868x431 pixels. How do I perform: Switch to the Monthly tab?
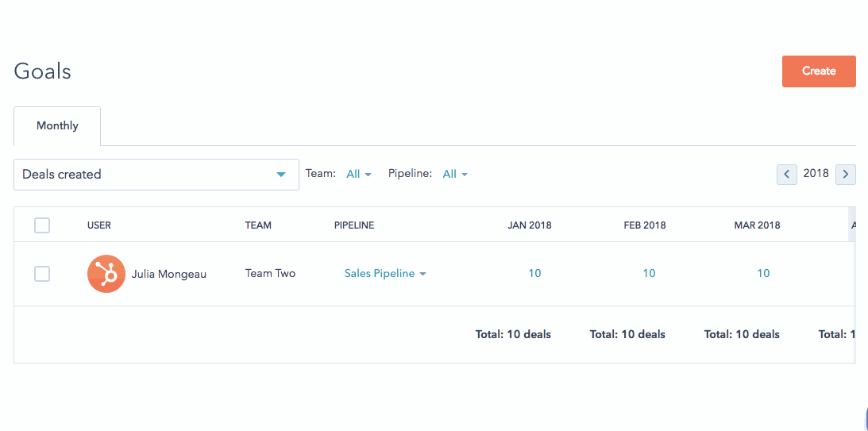(57, 125)
